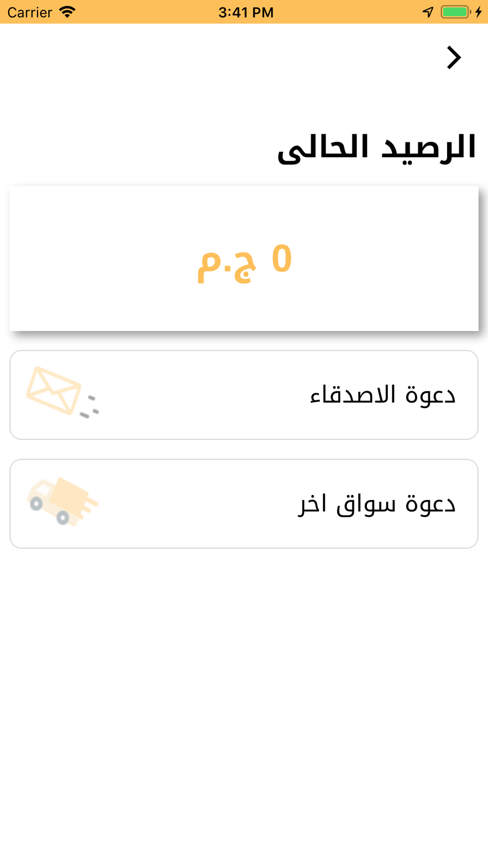Tap the balance amount 0
The image size is (488, 868).
pos(282,258)
